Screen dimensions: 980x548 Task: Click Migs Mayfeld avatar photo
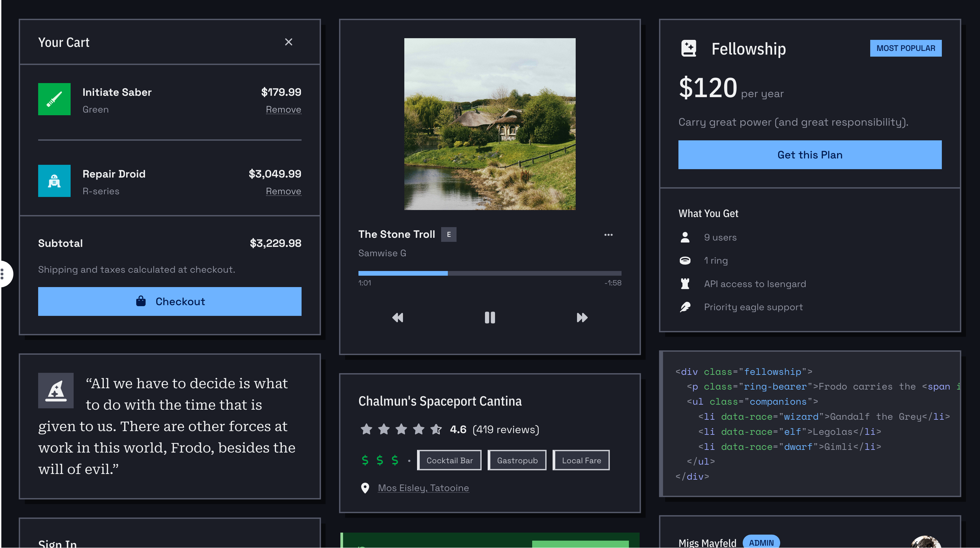pyautogui.click(x=926, y=542)
